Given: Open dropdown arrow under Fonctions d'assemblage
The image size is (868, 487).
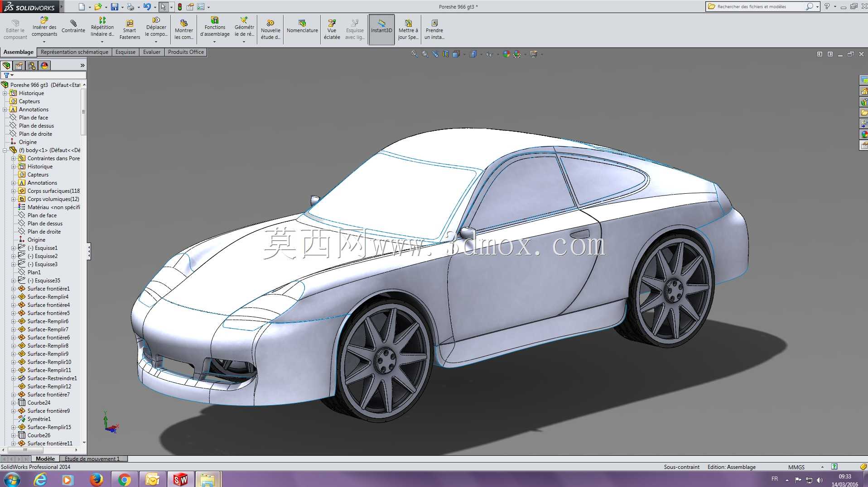Looking at the screenshot, I should (x=215, y=42).
